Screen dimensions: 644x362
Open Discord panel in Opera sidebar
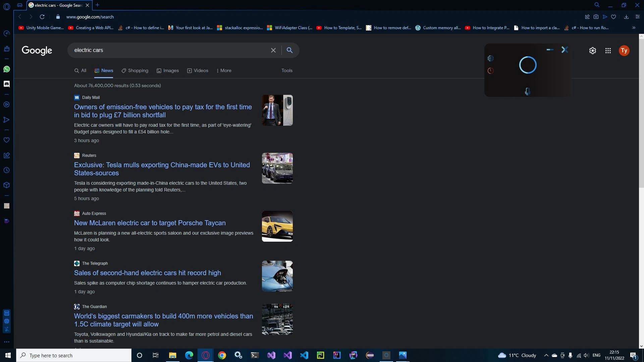(x=7, y=84)
